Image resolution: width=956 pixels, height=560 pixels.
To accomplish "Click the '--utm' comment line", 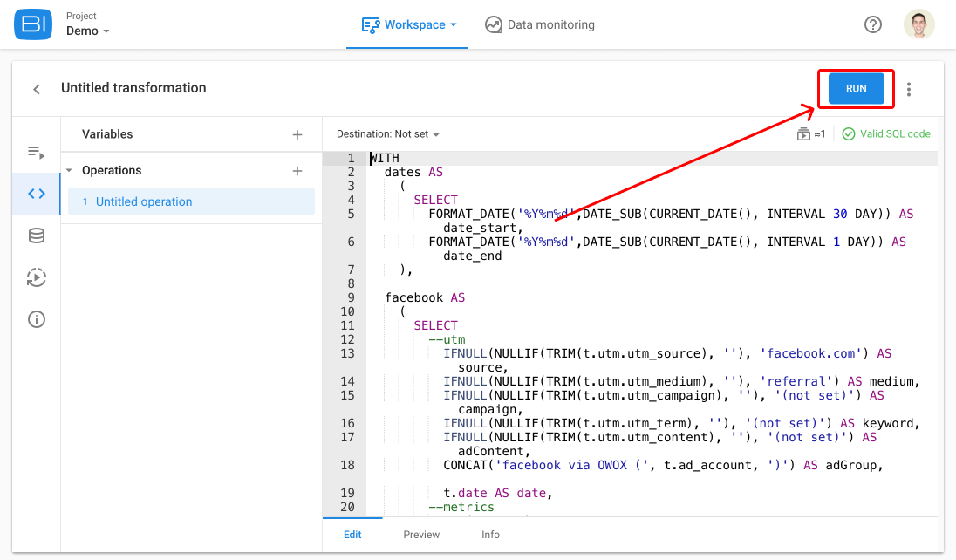I will 447,339.
